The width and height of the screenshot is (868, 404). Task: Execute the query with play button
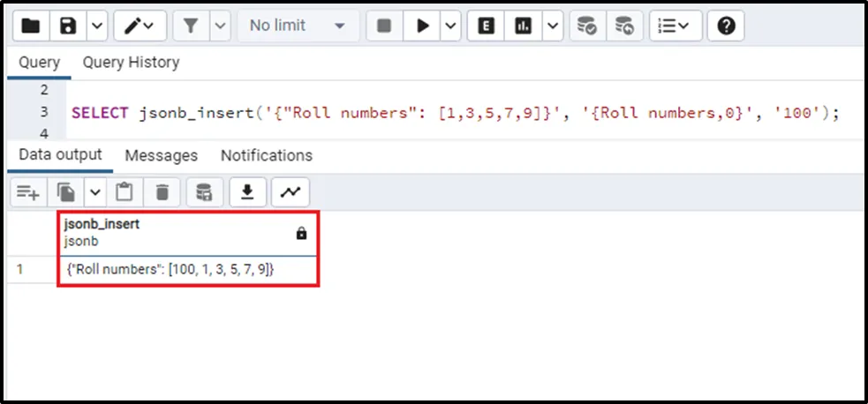coord(423,26)
